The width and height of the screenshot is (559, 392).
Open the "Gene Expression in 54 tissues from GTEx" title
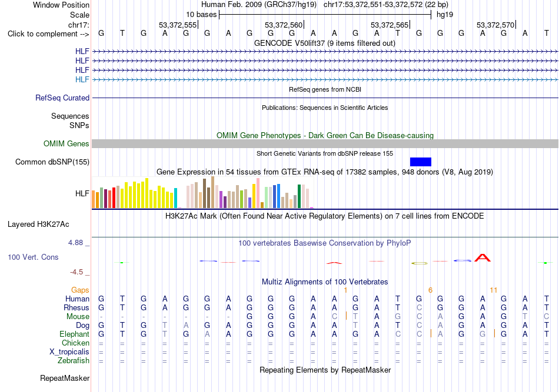325,172
